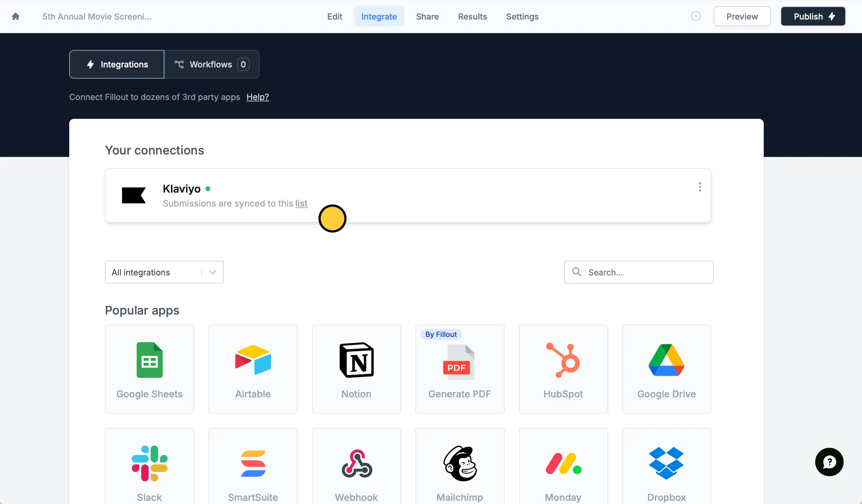This screenshot has width=862, height=504.
Task: Open the Google Sheets integration
Action: (149, 369)
